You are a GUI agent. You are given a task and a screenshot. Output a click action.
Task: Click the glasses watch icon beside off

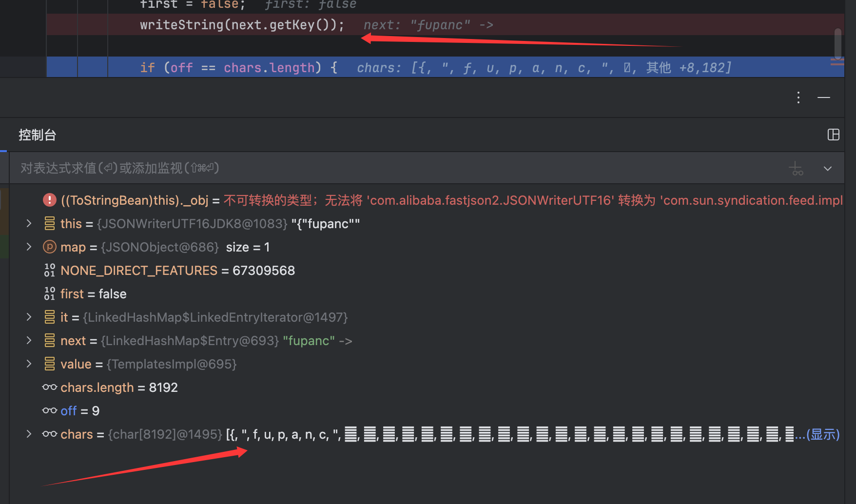pos(49,411)
